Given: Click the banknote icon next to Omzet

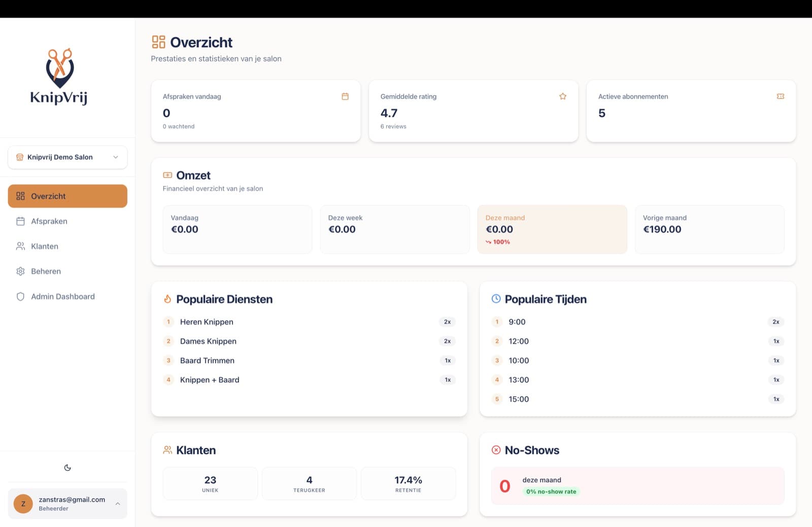Looking at the screenshot, I should click(x=167, y=175).
